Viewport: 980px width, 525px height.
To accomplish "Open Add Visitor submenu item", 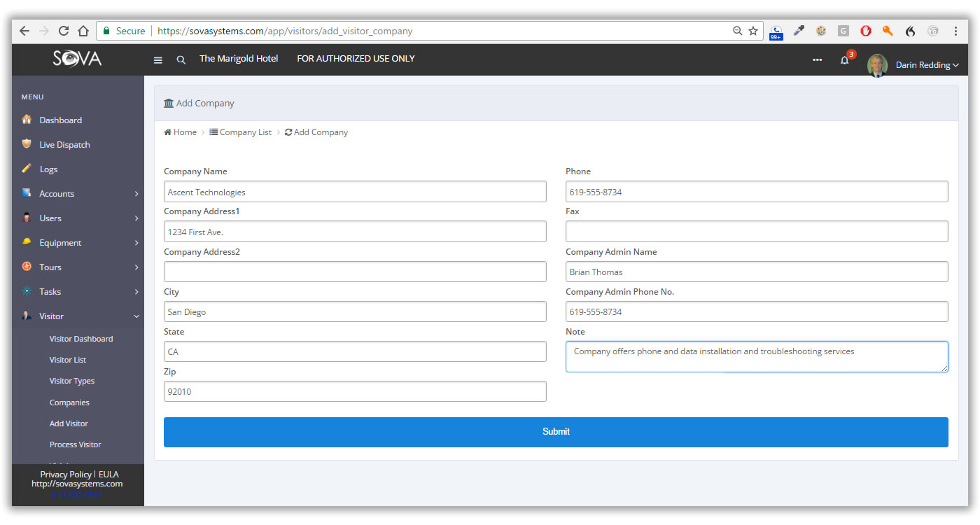I will click(x=69, y=423).
